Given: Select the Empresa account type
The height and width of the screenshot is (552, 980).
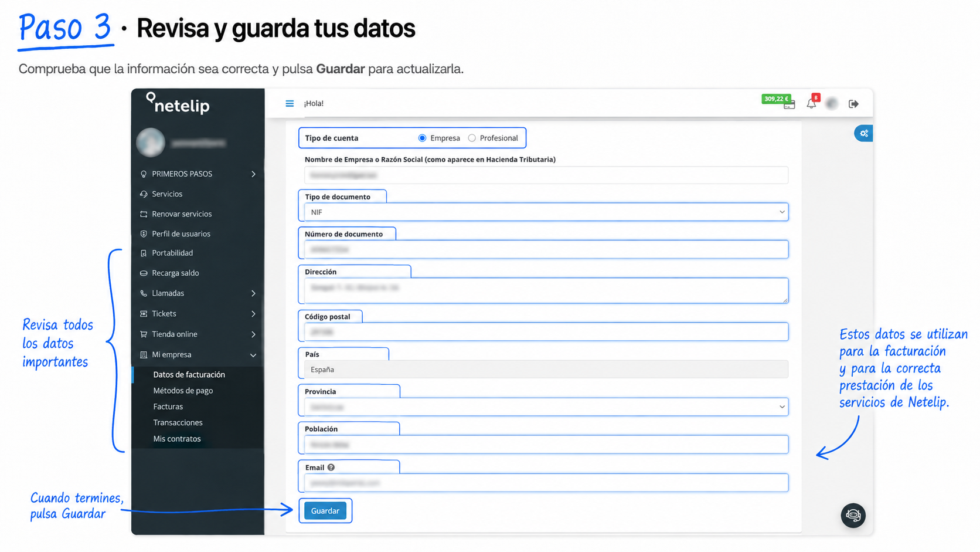Looking at the screenshot, I should tap(422, 138).
